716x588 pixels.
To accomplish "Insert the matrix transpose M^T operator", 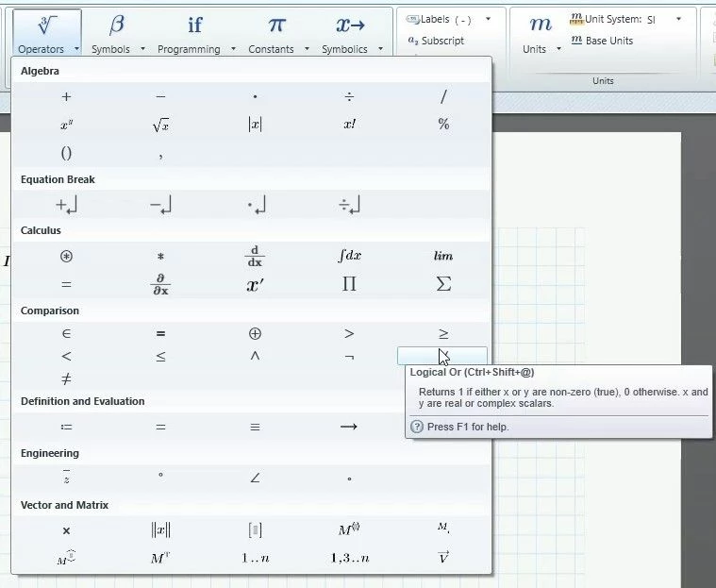I will [x=160, y=558].
